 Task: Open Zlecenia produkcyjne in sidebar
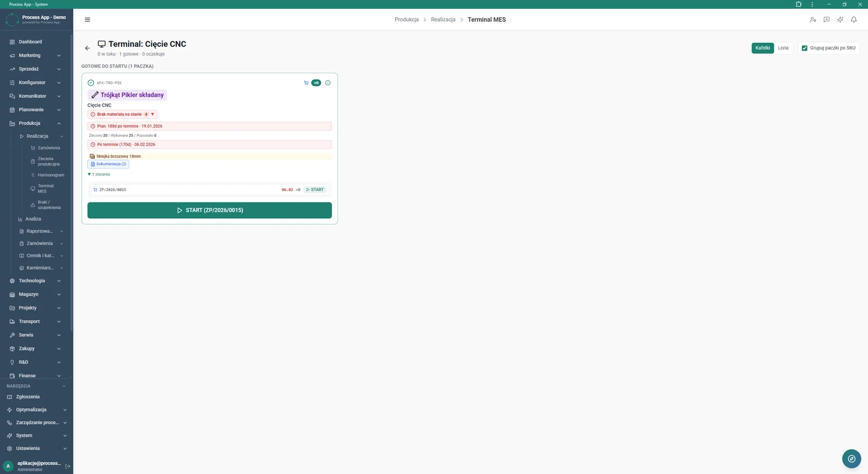49,161
